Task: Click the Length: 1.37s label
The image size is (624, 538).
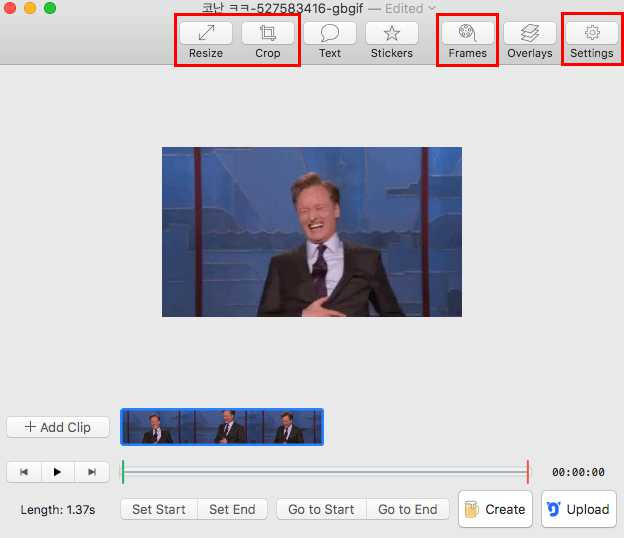Action: pos(58,510)
